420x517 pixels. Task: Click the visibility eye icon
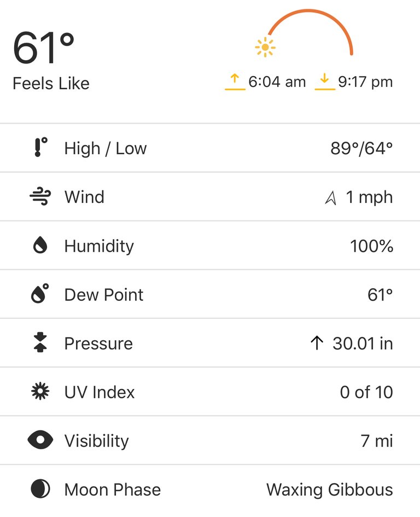(x=40, y=440)
